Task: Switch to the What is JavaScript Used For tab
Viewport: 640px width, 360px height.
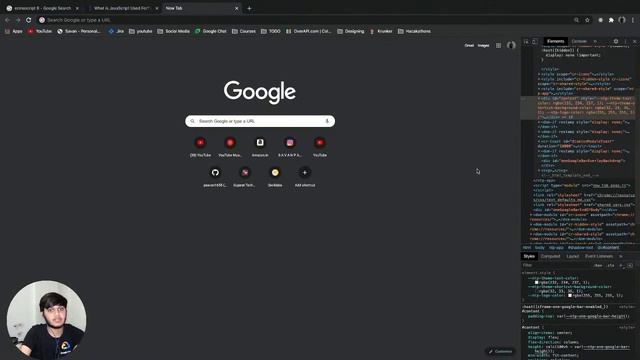Action: [122, 8]
